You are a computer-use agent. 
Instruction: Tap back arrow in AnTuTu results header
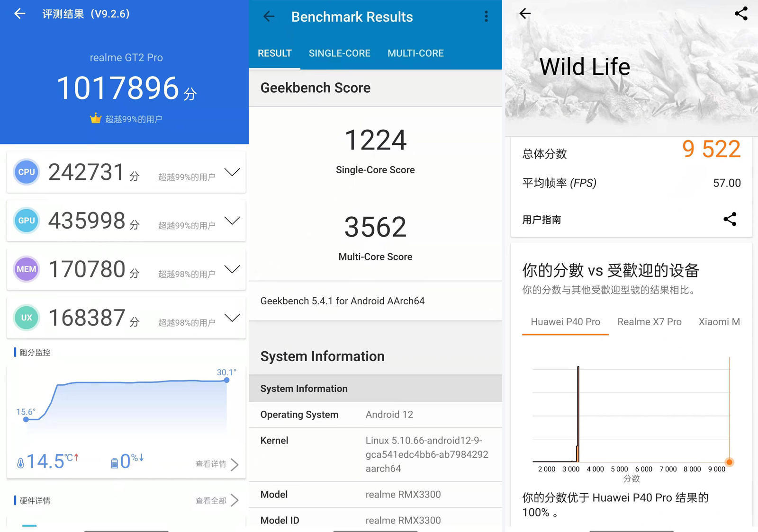click(x=19, y=14)
